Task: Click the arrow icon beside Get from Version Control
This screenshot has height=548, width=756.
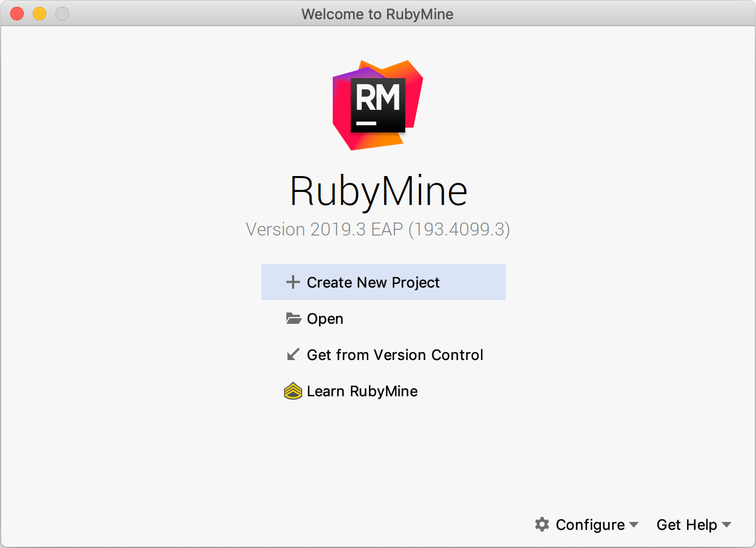Action: (x=293, y=354)
